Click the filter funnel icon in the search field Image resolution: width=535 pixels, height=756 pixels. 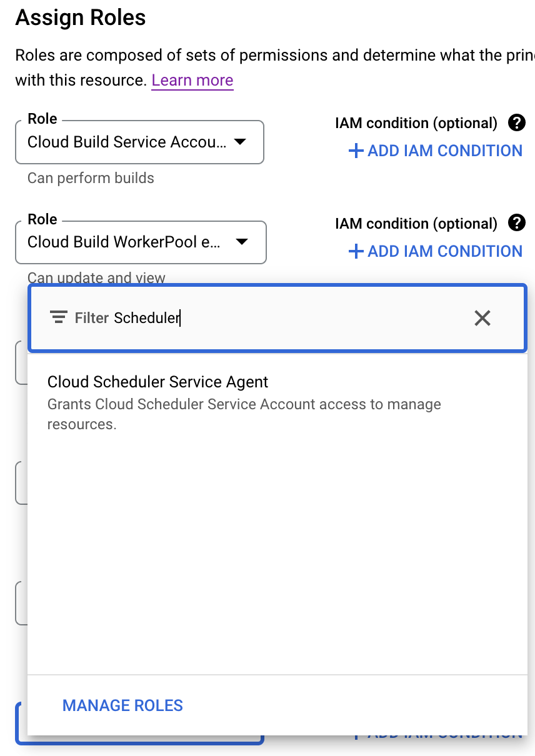pos(57,317)
